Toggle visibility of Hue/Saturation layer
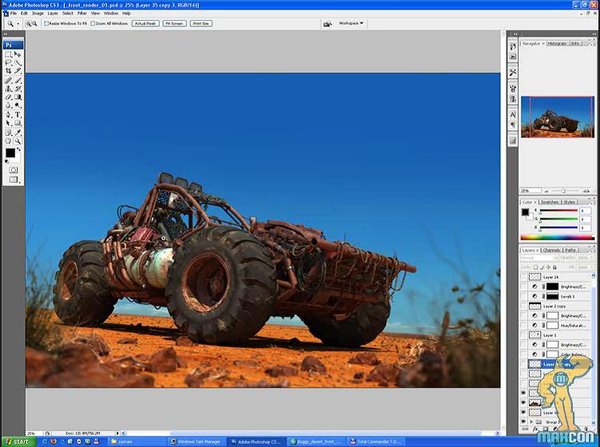Screen dimensions: 600x447 pos(524,325)
